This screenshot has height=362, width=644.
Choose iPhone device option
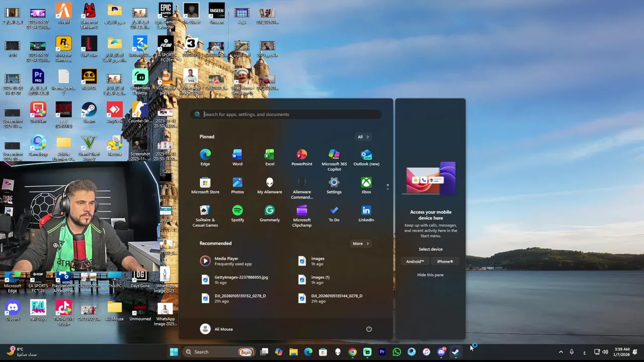(x=445, y=261)
